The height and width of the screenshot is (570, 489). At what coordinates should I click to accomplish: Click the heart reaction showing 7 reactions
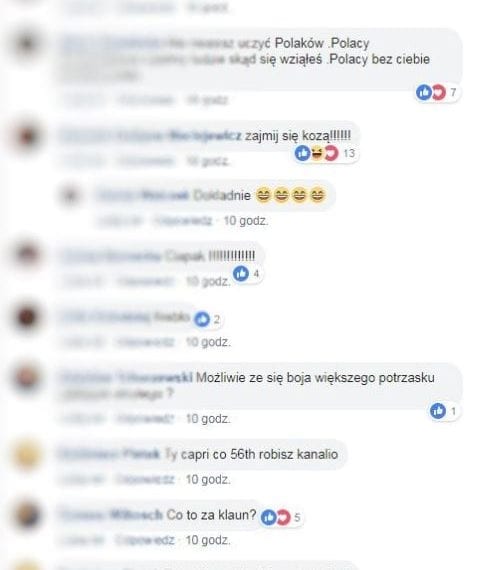click(438, 92)
